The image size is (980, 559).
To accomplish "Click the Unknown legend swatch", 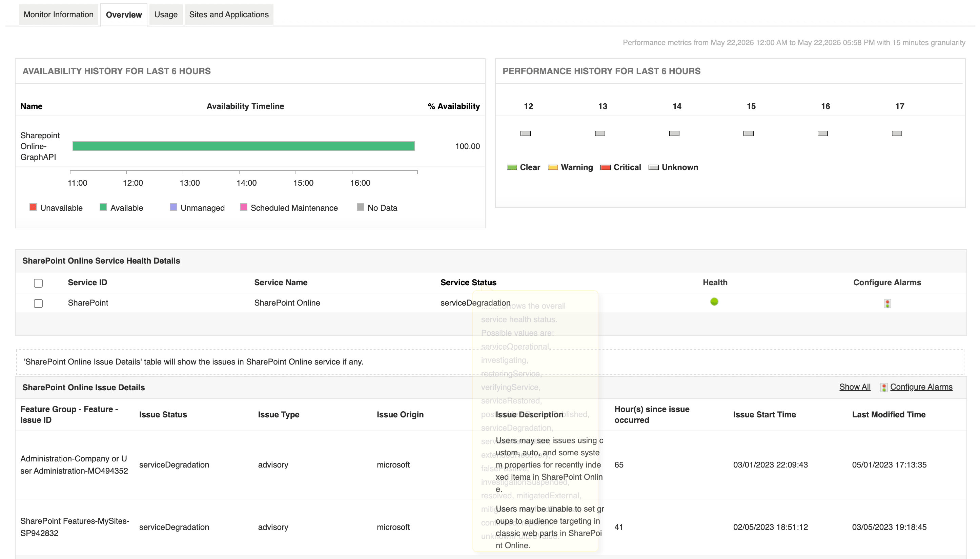I will [x=654, y=167].
